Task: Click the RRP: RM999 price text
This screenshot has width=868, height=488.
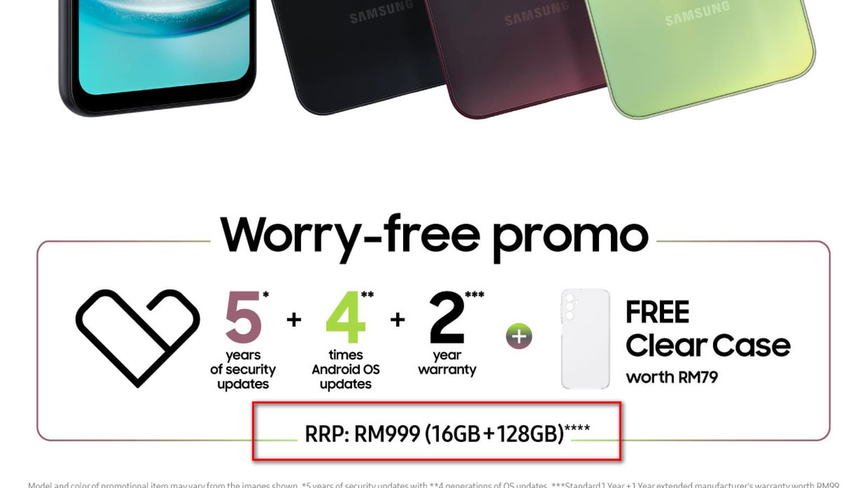Action: point(448,433)
